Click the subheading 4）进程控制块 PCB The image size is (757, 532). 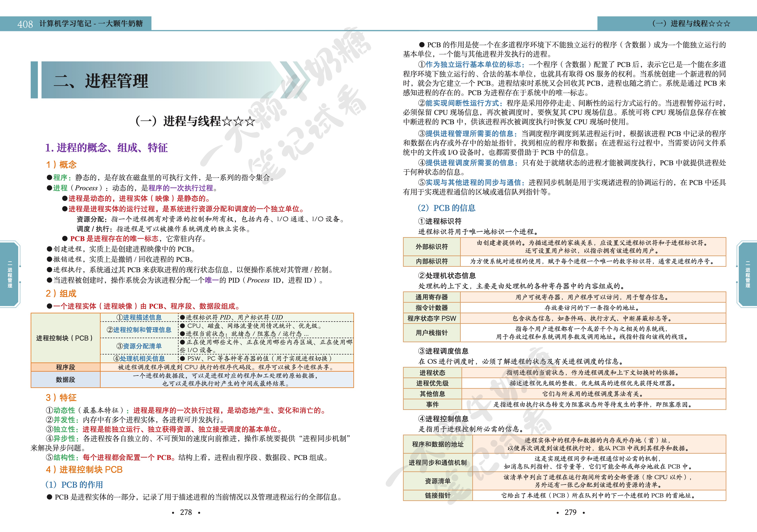pos(84,469)
